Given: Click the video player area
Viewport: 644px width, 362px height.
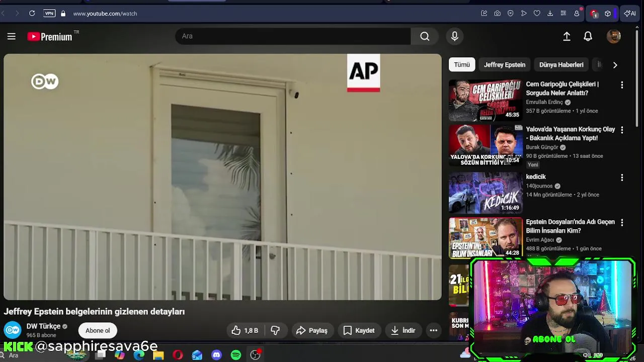Looking at the screenshot, I should [x=222, y=177].
